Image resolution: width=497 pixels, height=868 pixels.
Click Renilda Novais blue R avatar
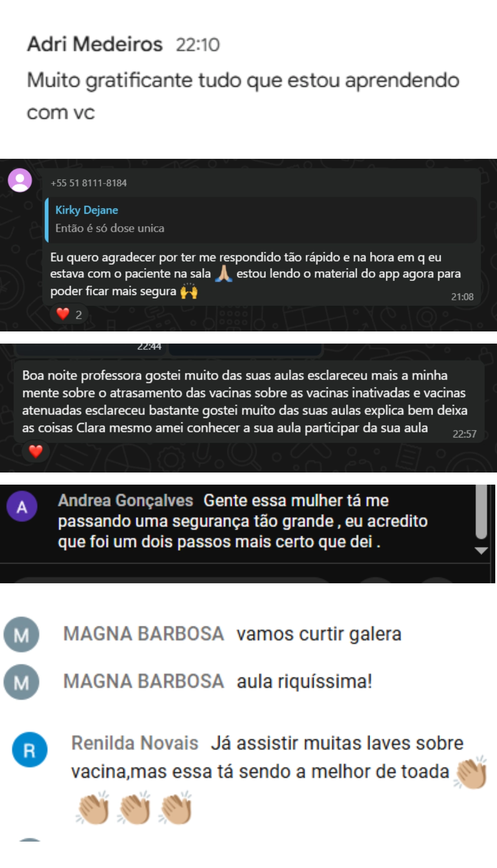point(29,749)
